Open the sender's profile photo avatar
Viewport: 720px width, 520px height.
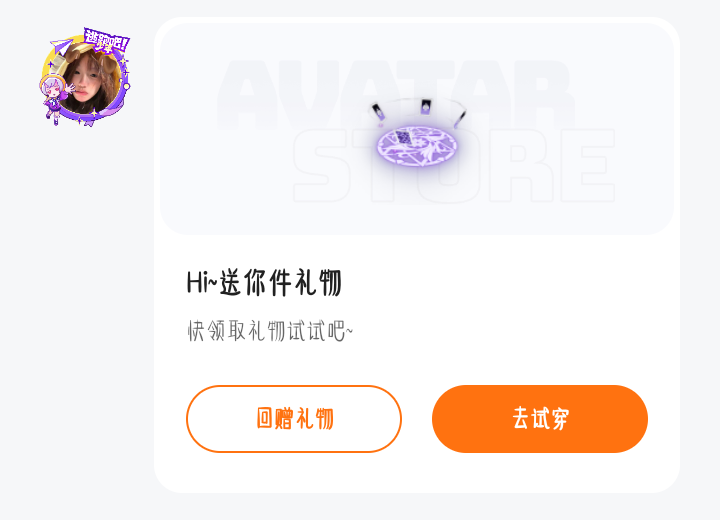pyautogui.click(x=89, y=80)
